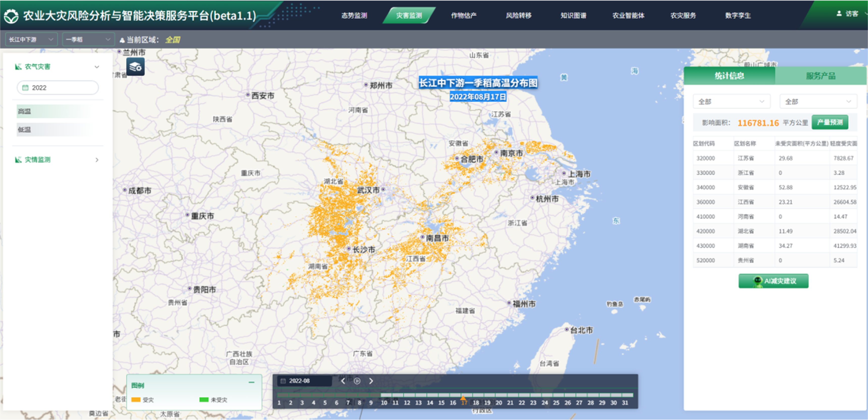The height and width of the screenshot is (420, 868).
Task: Go to next month on timeline
Action: (371, 381)
